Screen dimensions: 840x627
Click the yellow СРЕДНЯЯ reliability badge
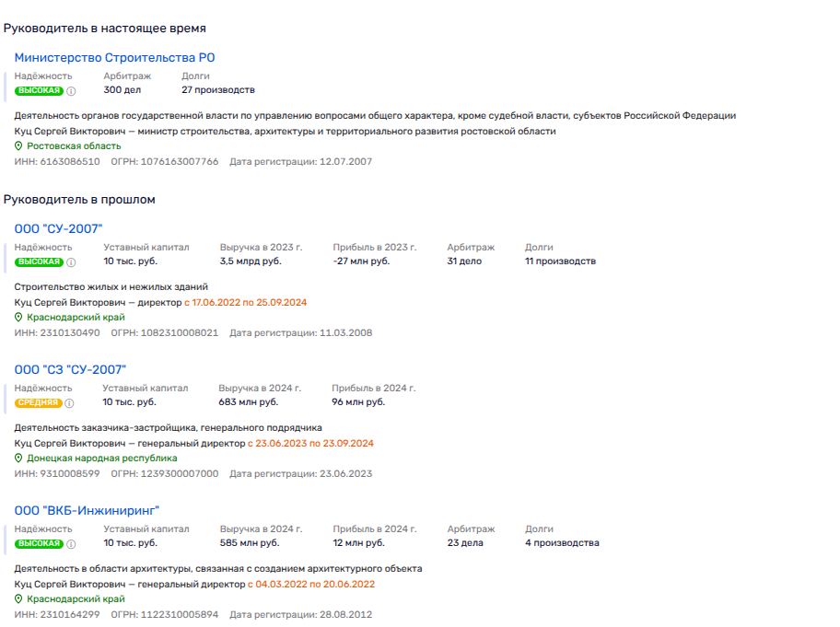click(x=39, y=402)
